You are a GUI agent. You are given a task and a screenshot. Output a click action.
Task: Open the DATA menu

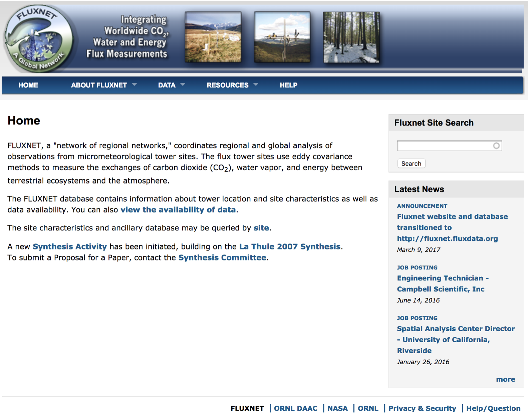point(167,85)
